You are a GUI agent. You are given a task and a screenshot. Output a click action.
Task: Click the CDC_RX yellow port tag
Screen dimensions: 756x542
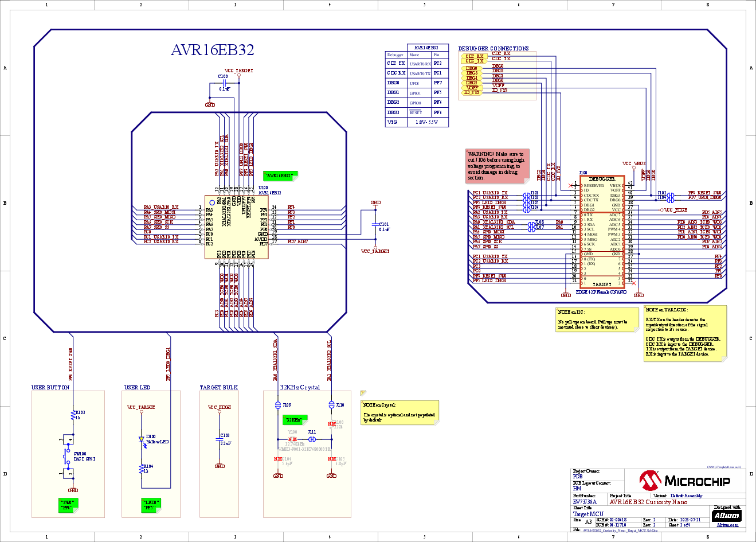point(473,56)
